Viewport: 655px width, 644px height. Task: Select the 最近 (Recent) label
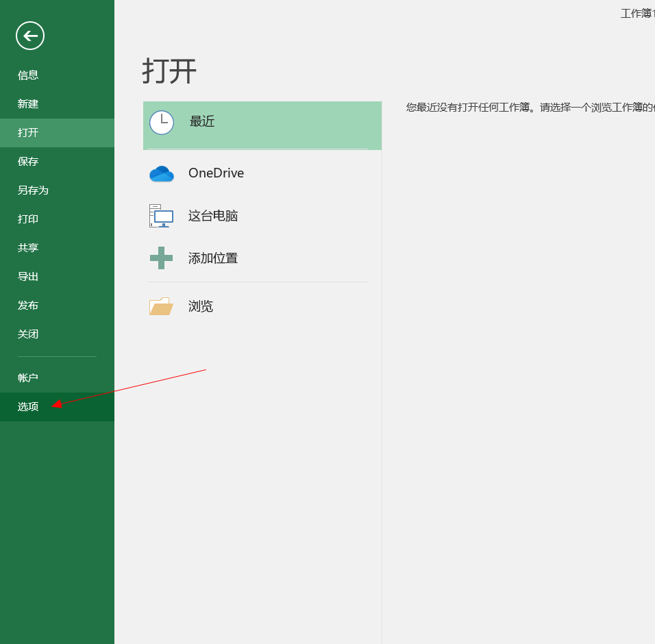[x=202, y=122]
